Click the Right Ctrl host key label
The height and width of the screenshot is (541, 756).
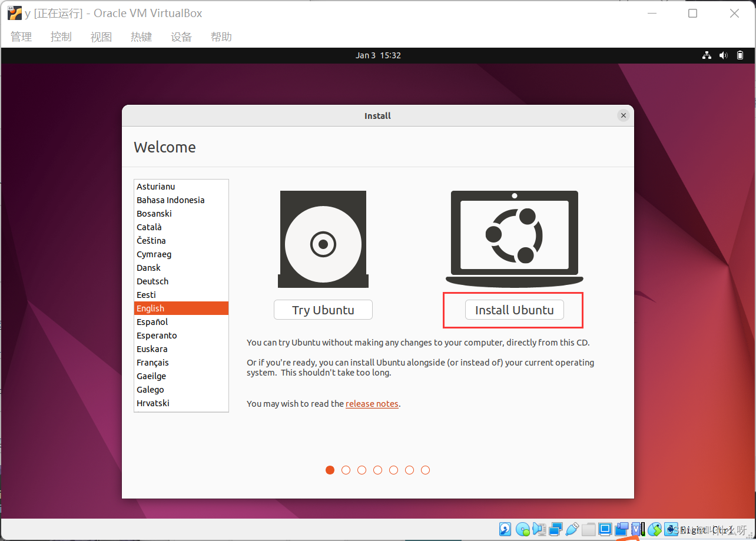[707, 530]
